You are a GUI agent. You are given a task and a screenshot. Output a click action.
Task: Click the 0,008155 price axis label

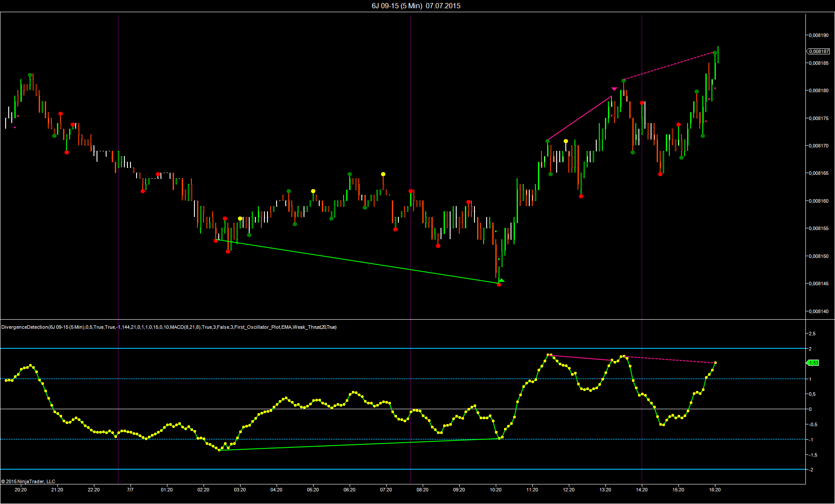point(818,228)
